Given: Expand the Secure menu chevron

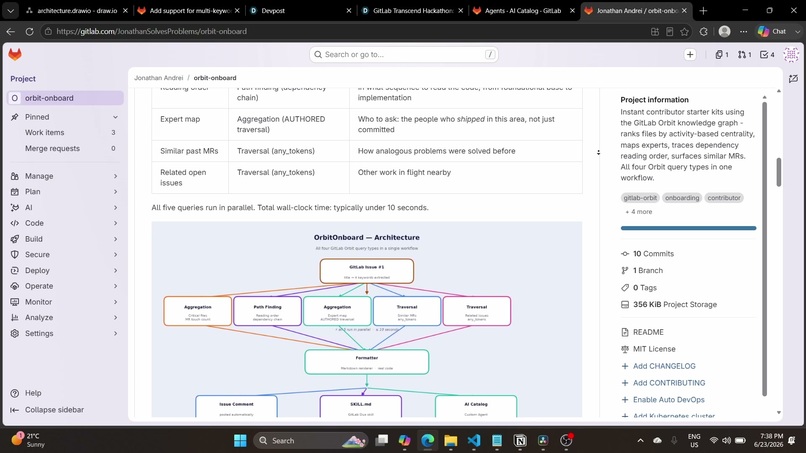Looking at the screenshot, I should click(x=116, y=255).
